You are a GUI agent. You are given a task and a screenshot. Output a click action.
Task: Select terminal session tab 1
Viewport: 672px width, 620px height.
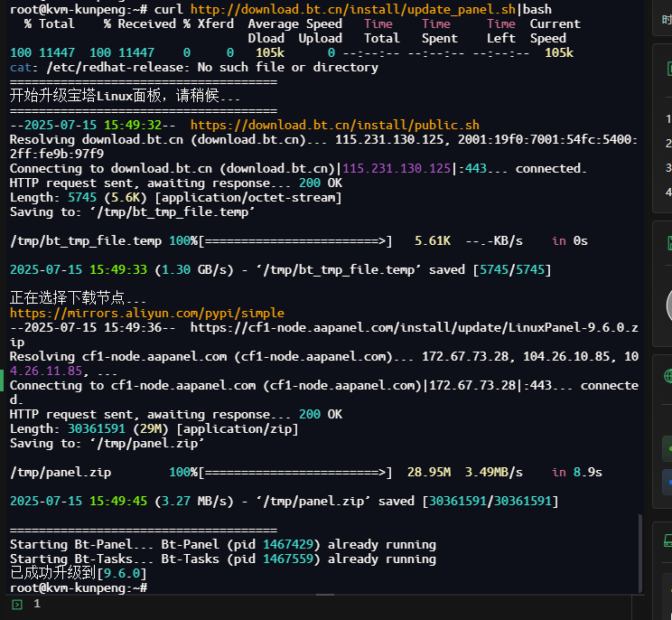coord(37,604)
